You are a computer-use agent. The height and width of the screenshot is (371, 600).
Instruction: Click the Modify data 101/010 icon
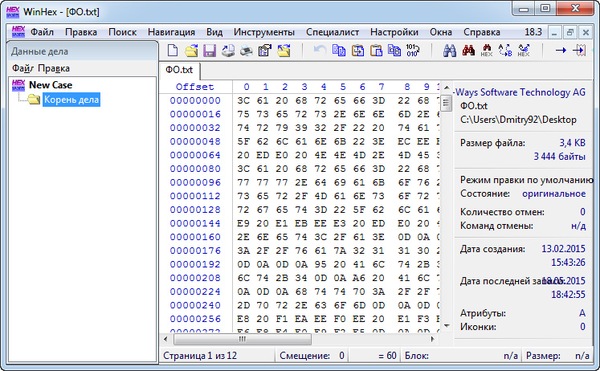412,50
